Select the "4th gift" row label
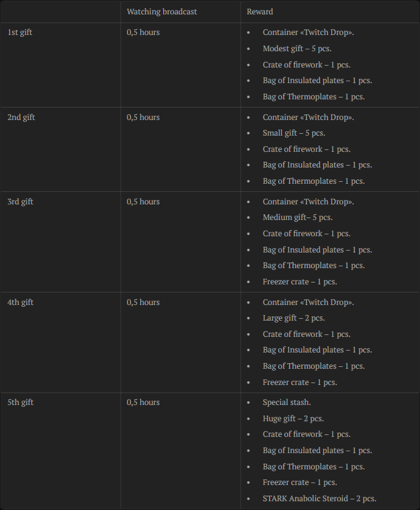Image resolution: width=420 pixels, height=510 pixels. pyautogui.click(x=21, y=302)
